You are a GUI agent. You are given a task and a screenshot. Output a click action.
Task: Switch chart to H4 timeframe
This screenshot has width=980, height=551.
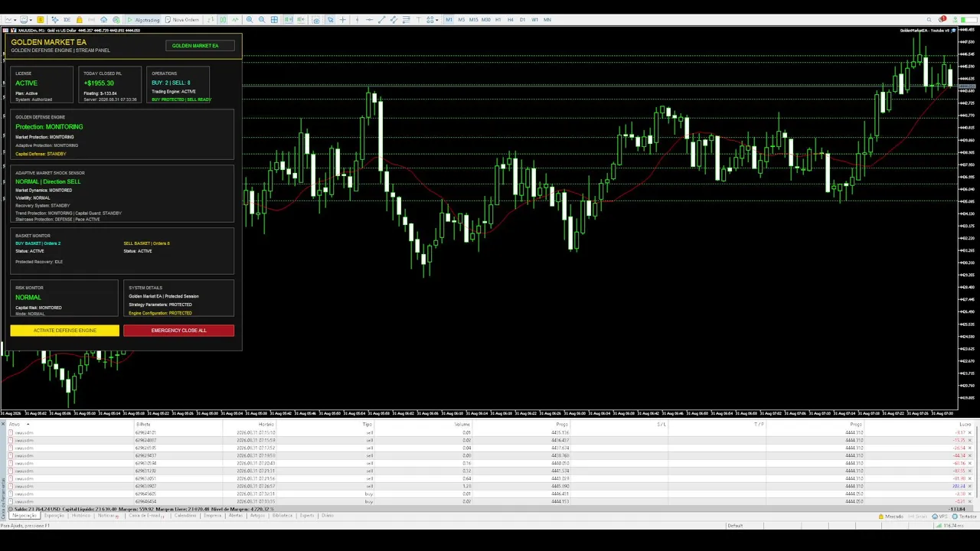click(511, 19)
